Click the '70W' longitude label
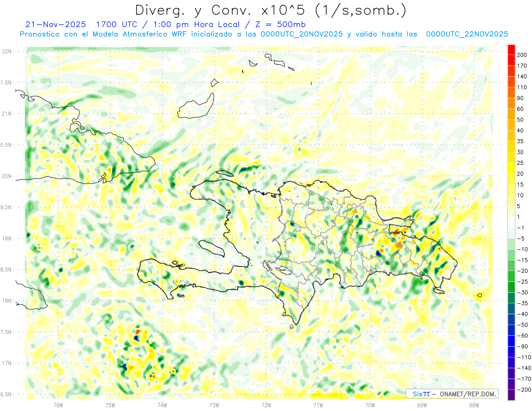 (370, 405)
